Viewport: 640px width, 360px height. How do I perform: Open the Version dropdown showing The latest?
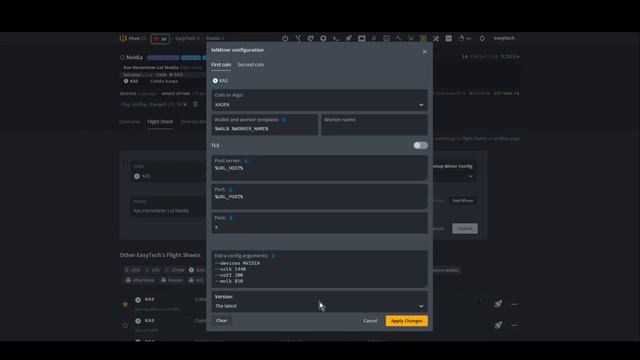click(319, 302)
